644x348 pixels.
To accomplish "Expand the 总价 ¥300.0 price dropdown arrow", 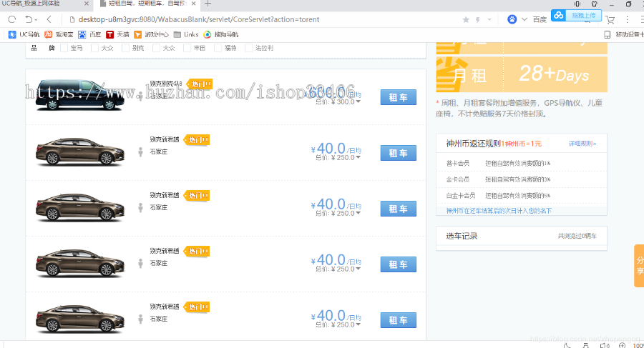I will point(358,101).
